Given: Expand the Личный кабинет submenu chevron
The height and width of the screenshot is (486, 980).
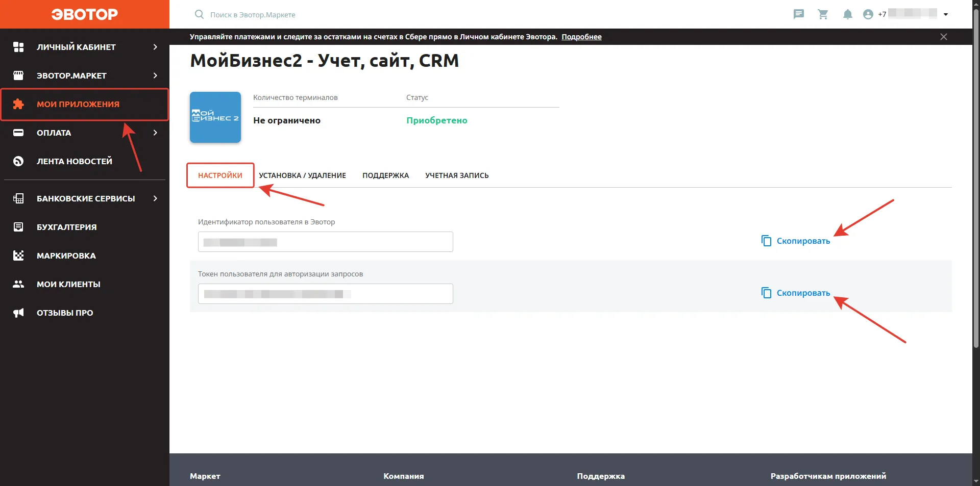Looking at the screenshot, I should click(x=155, y=47).
